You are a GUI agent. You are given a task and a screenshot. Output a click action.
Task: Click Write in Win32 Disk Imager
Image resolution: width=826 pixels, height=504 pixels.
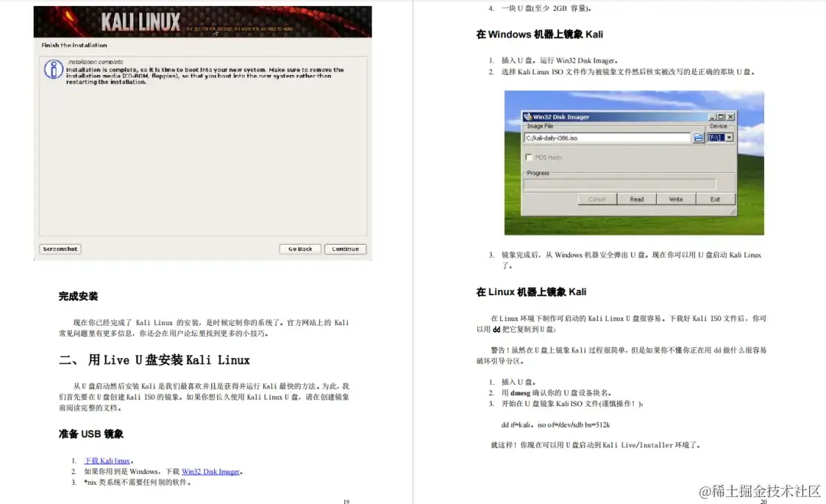676,199
